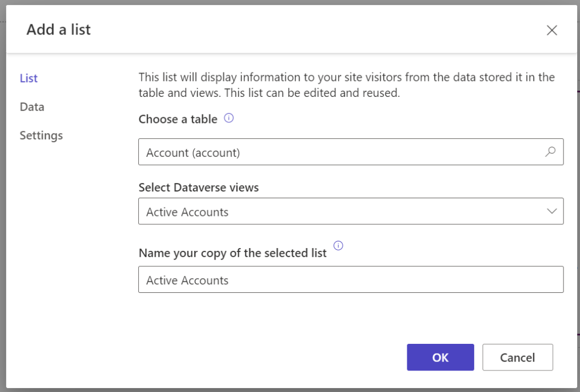This screenshot has width=580, height=392.
Task: Click the info icon beside Choose a table
Action: coord(229,118)
